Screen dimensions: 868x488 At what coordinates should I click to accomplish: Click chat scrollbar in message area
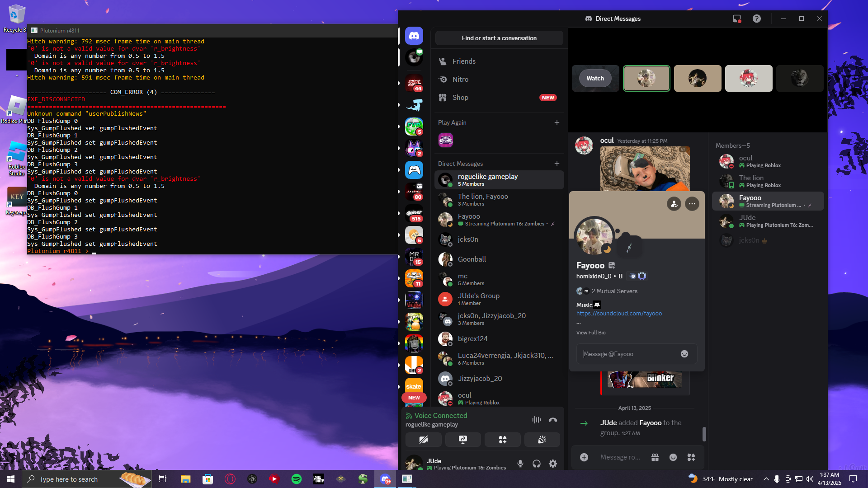[x=704, y=434]
